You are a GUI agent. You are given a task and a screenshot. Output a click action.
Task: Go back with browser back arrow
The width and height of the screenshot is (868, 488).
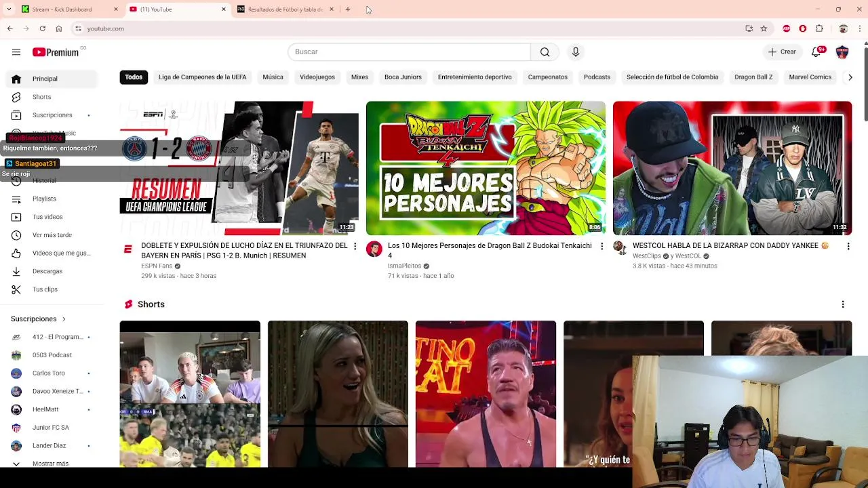(9, 28)
